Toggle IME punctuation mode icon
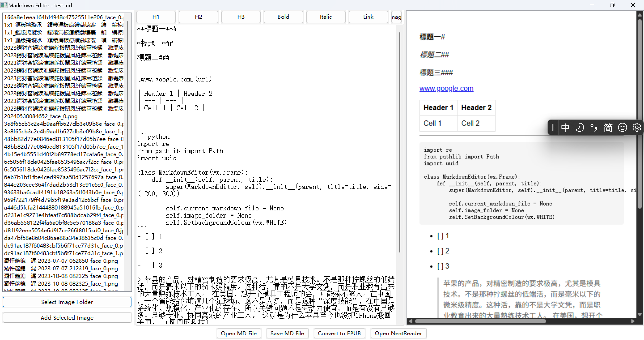This screenshot has width=644, height=340. (594, 128)
